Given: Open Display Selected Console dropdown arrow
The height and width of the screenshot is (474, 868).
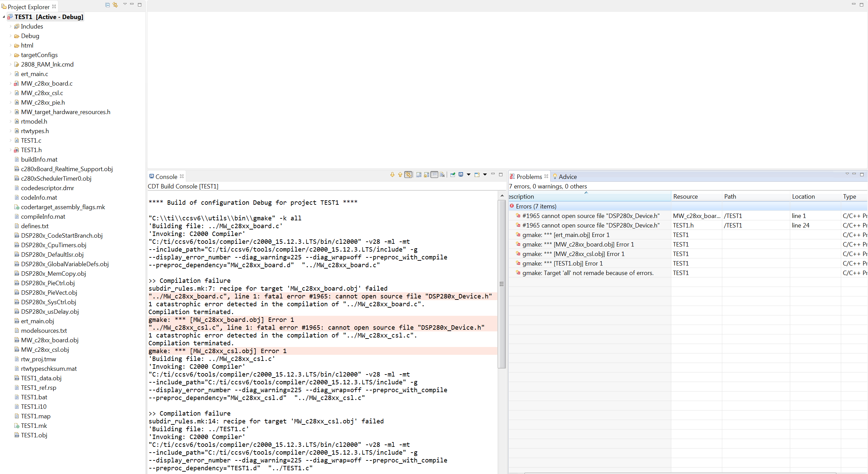Looking at the screenshot, I should [469, 175].
